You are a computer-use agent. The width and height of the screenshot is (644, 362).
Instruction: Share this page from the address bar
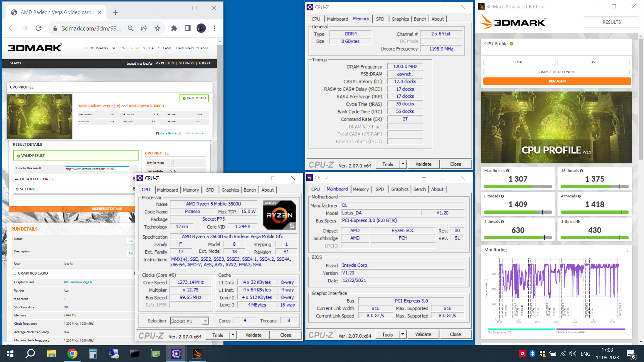click(x=144, y=28)
